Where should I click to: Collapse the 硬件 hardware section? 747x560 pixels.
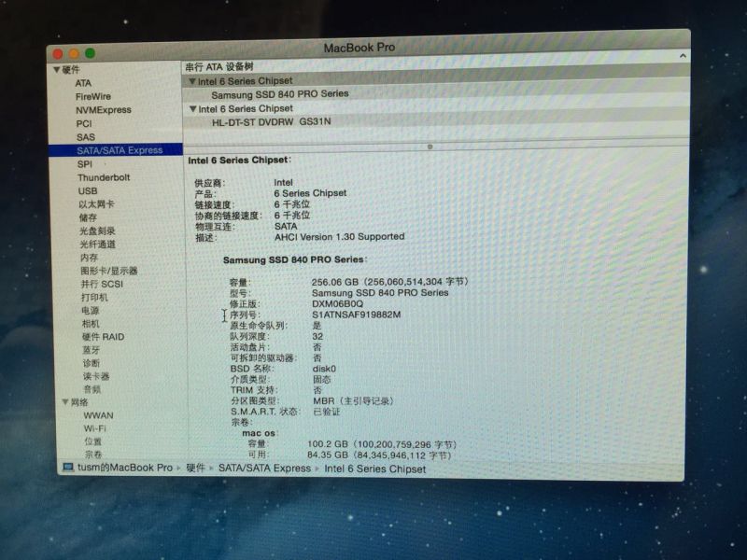[56, 70]
